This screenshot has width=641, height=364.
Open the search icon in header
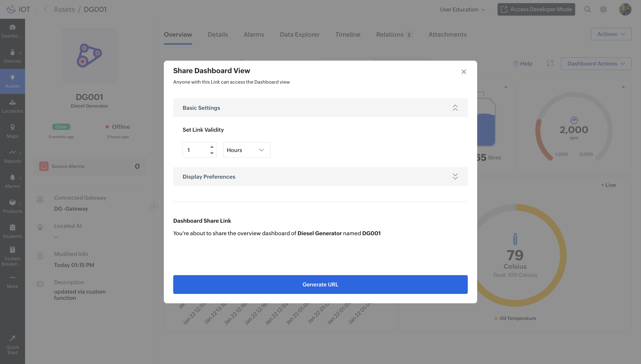[x=588, y=9]
